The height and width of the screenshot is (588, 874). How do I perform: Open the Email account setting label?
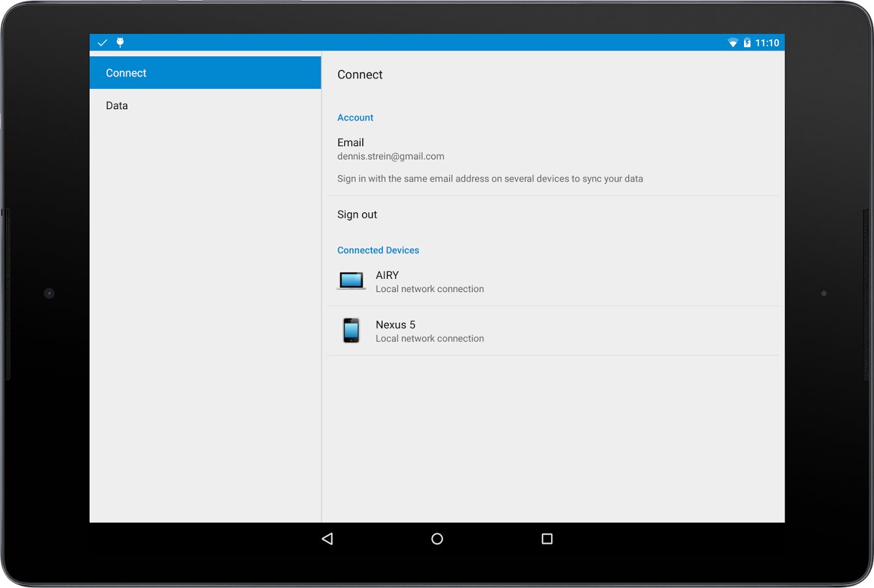coord(350,142)
